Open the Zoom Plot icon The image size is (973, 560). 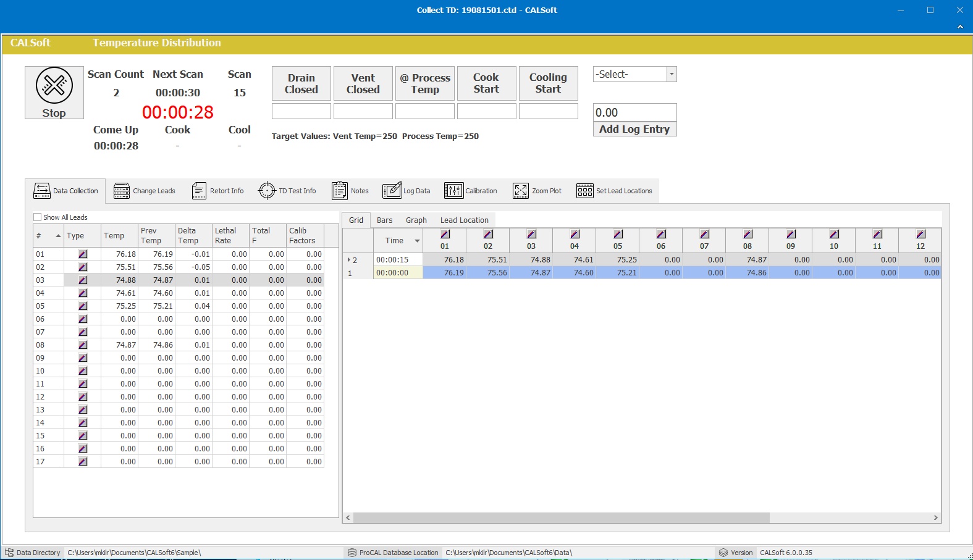521,191
